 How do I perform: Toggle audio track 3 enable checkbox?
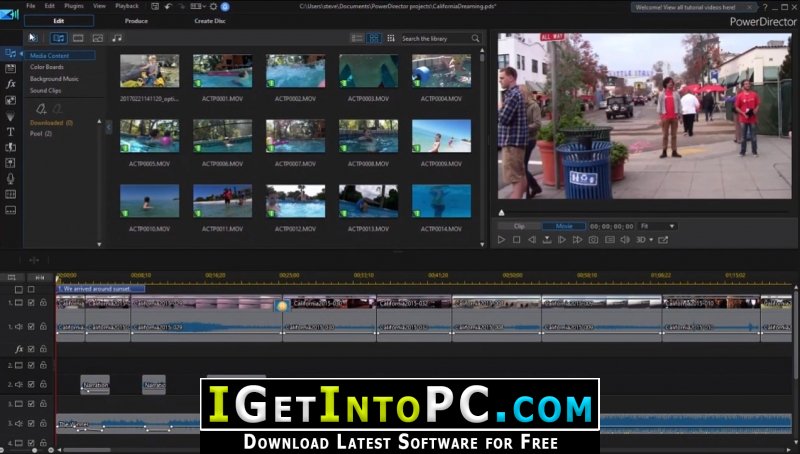coord(31,423)
